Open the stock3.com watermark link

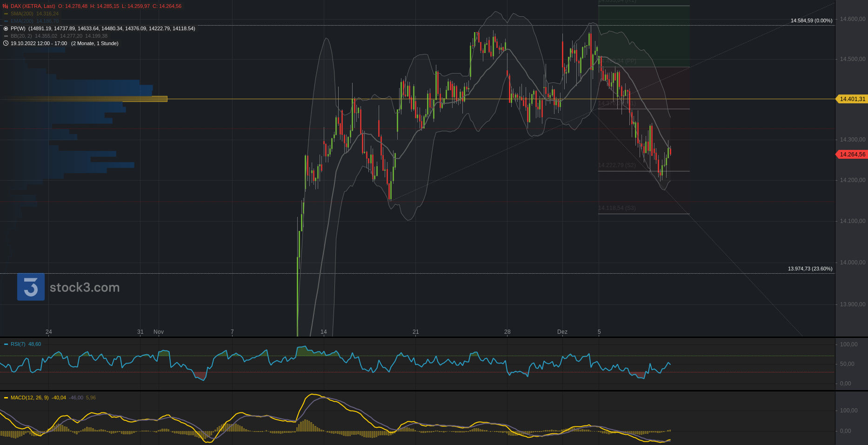(85, 288)
